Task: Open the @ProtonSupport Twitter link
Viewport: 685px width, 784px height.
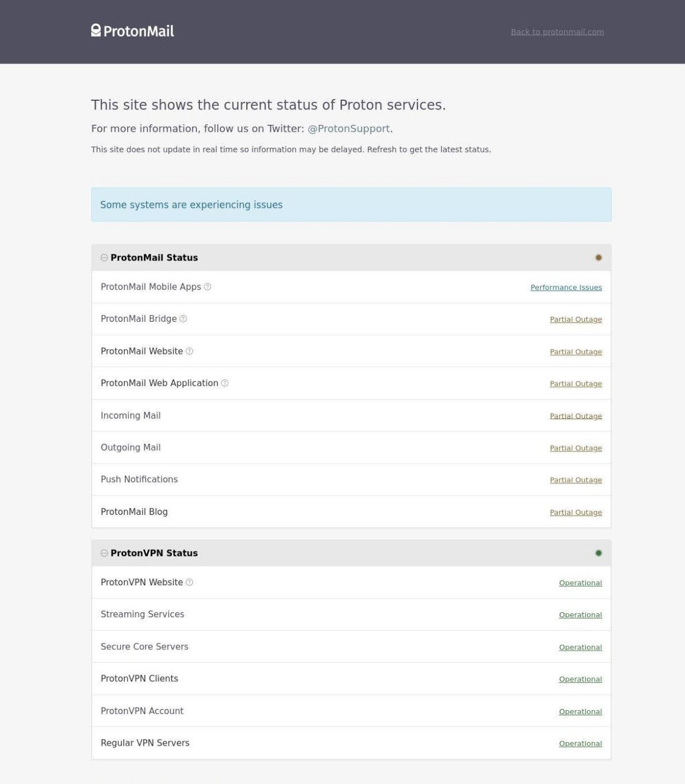Action: click(x=349, y=129)
